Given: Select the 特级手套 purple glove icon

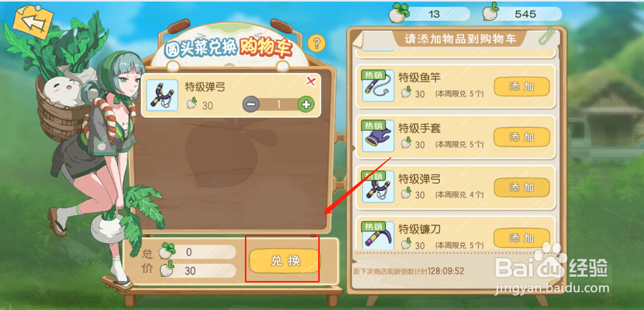Looking at the screenshot, I should tap(378, 136).
